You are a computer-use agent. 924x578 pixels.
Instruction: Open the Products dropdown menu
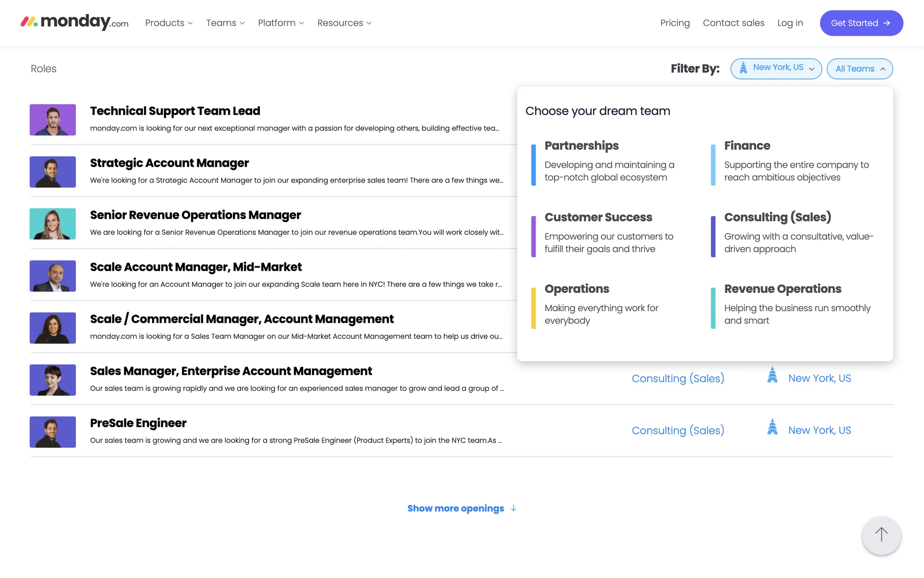pos(168,23)
